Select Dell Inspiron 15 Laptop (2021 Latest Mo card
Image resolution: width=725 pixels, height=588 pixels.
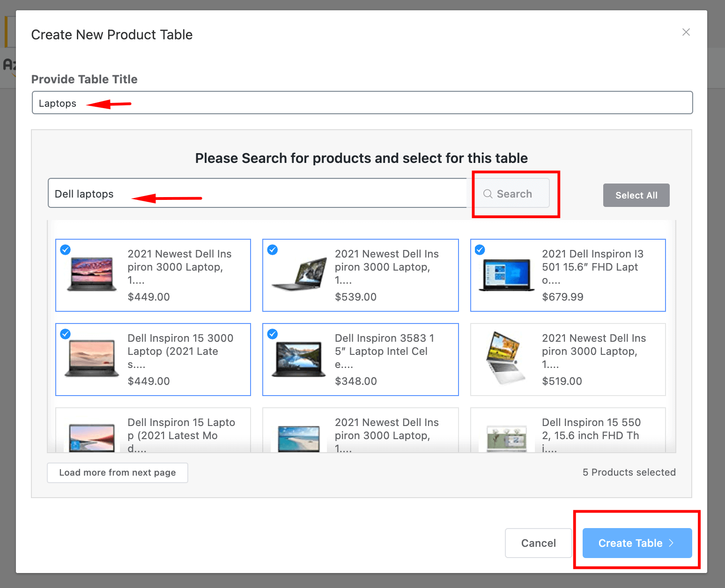[153, 430]
